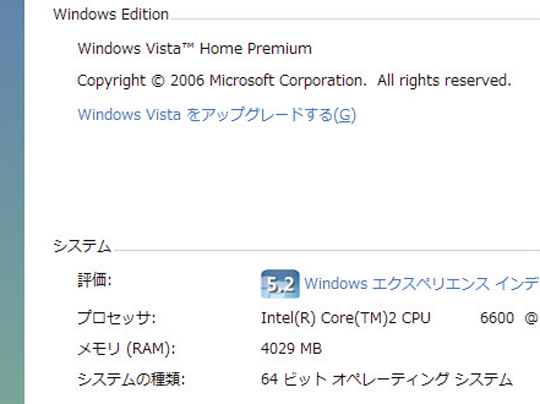Click the divider line beside Windows Edition
Image resolution: width=540 pixels, height=404 pixels.
(356, 19)
